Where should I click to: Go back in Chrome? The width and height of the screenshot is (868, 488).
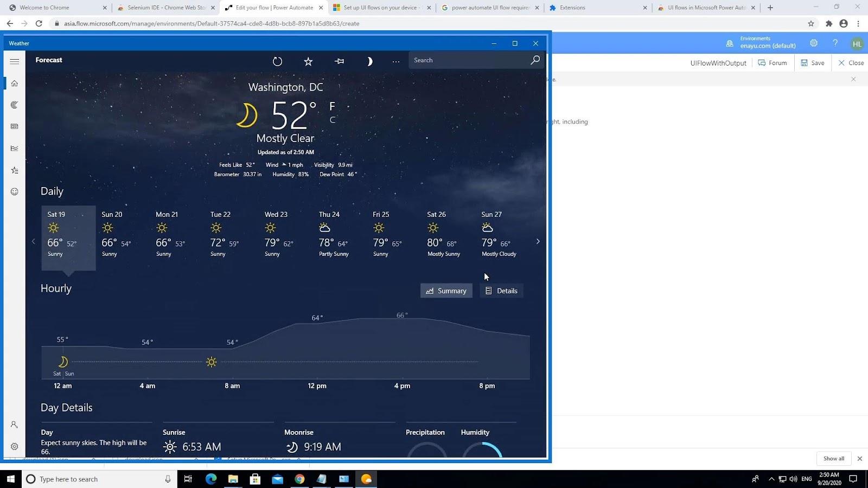[x=10, y=23]
